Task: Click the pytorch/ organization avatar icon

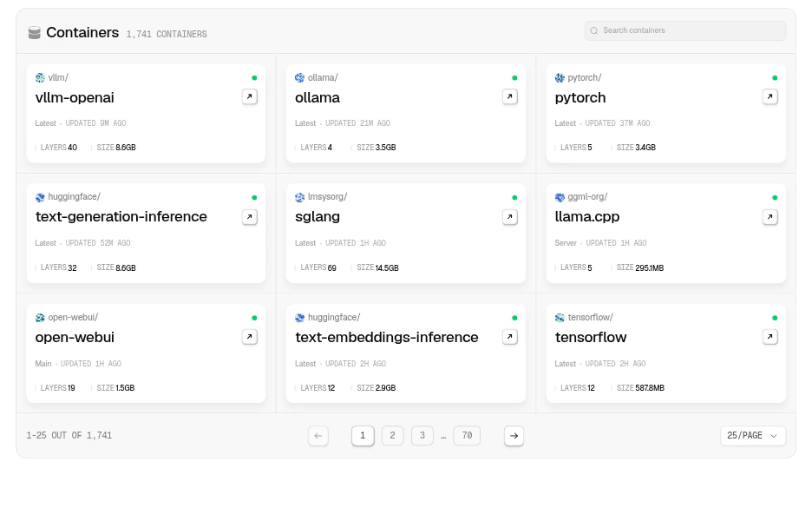Action: pyautogui.click(x=560, y=78)
